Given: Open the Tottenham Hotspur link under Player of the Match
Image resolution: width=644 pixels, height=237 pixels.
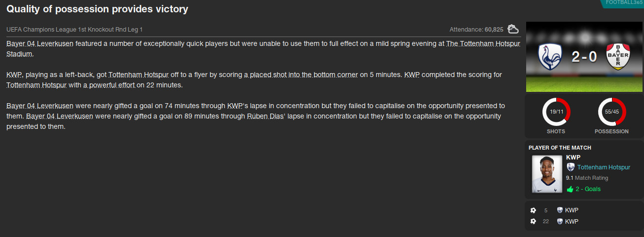Looking at the screenshot, I should click(604, 167).
